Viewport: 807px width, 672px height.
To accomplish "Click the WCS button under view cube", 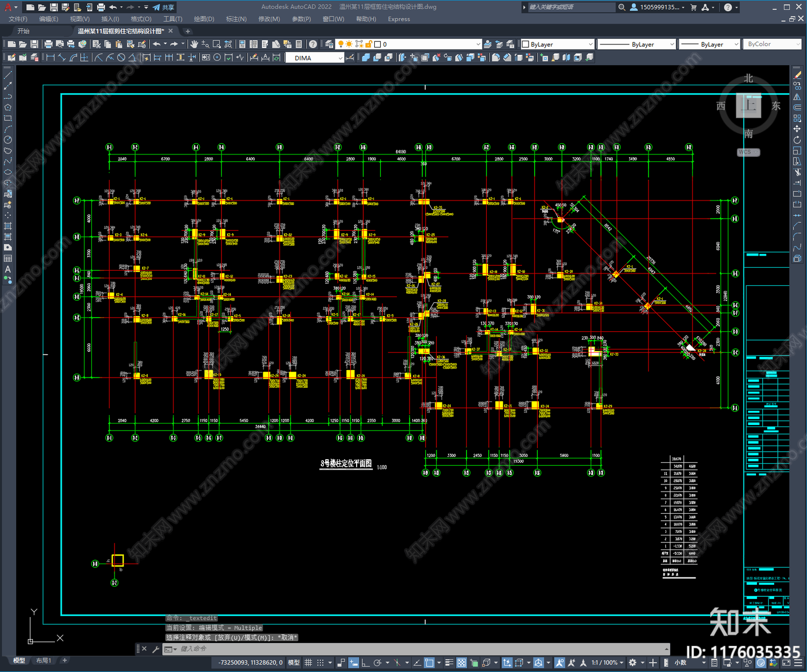I will [748, 152].
